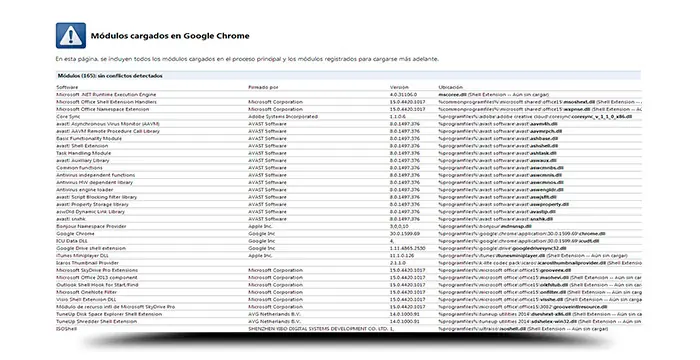Click 'Módulo de recurso intl de Microsoft SkyDrive Pro'
Screen dimensions: 700x360
[116, 307]
